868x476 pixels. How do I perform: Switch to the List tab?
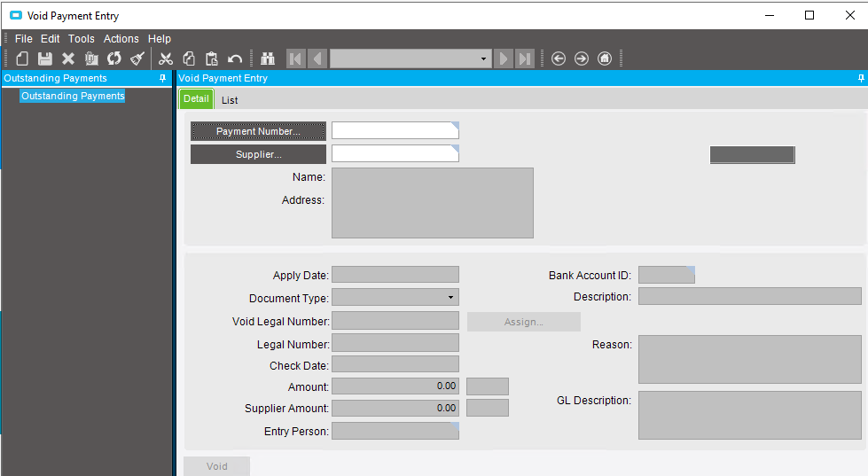point(230,100)
